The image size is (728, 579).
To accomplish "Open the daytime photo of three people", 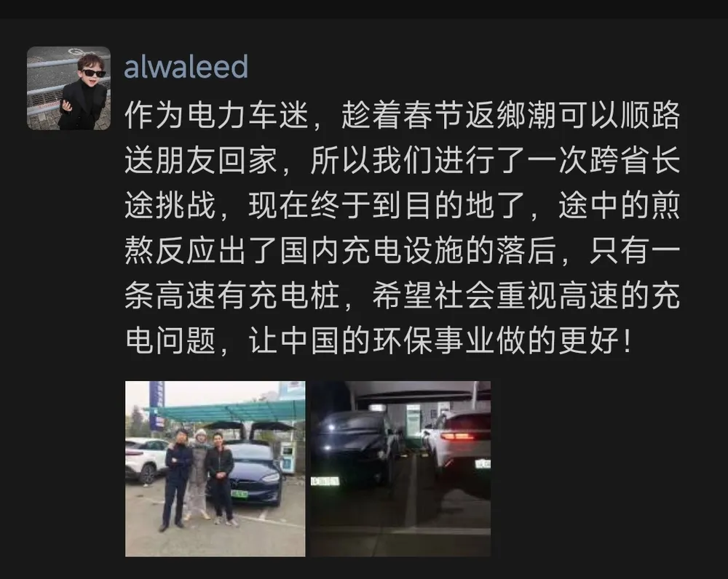I will (x=215, y=468).
